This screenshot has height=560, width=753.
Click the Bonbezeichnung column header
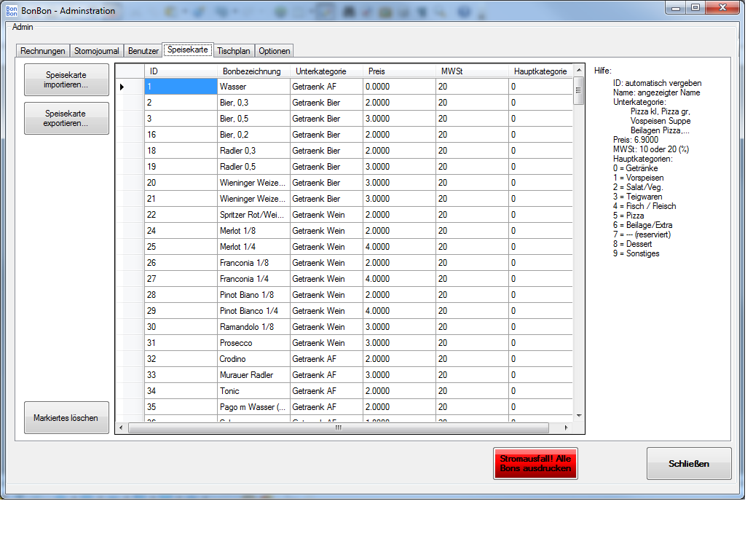[x=253, y=71]
